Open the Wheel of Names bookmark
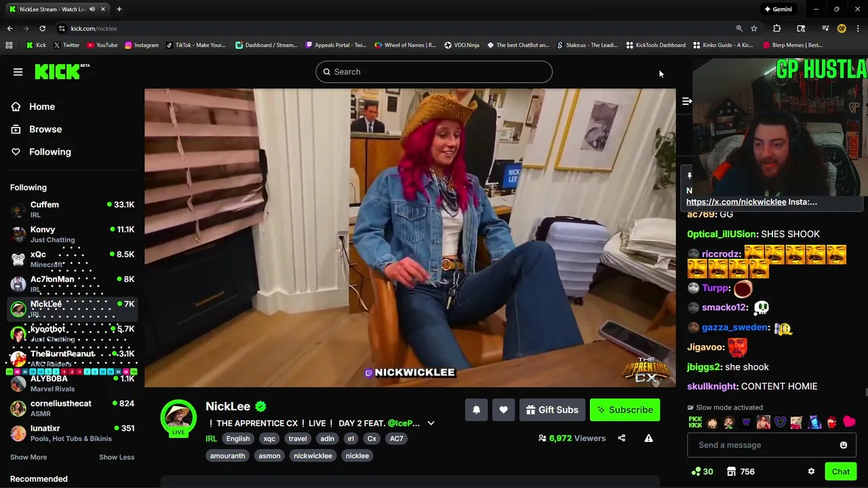Image resolution: width=868 pixels, height=488 pixels. [x=405, y=45]
